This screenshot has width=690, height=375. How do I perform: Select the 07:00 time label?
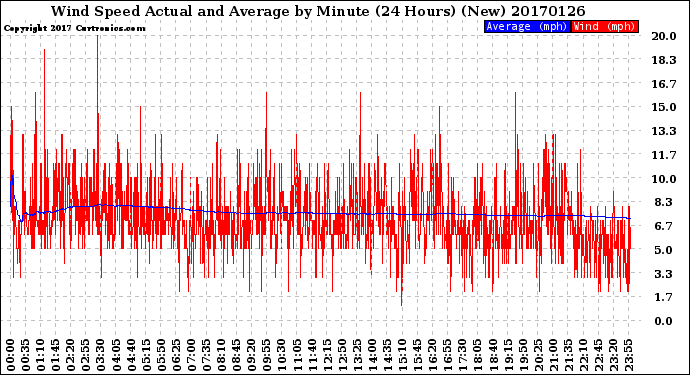pos(191,355)
